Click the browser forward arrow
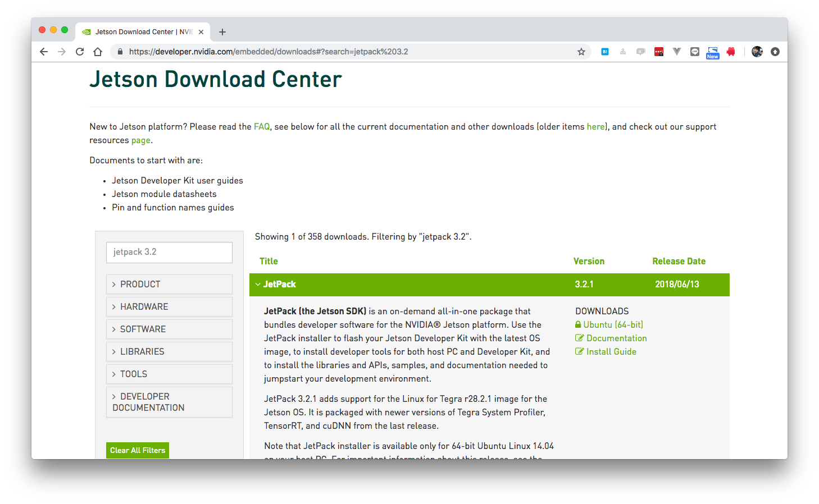The height and width of the screenshot is (504, 819). pos(62,52)
